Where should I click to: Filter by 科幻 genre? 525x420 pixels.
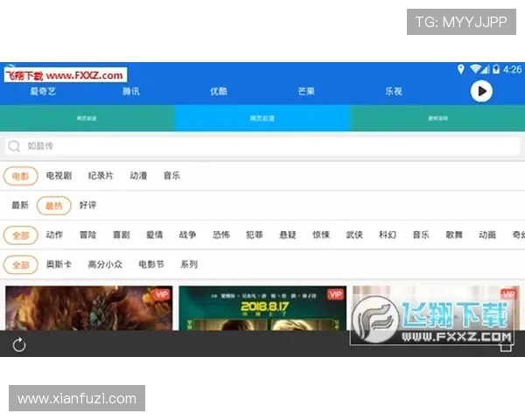click(388, 234)
